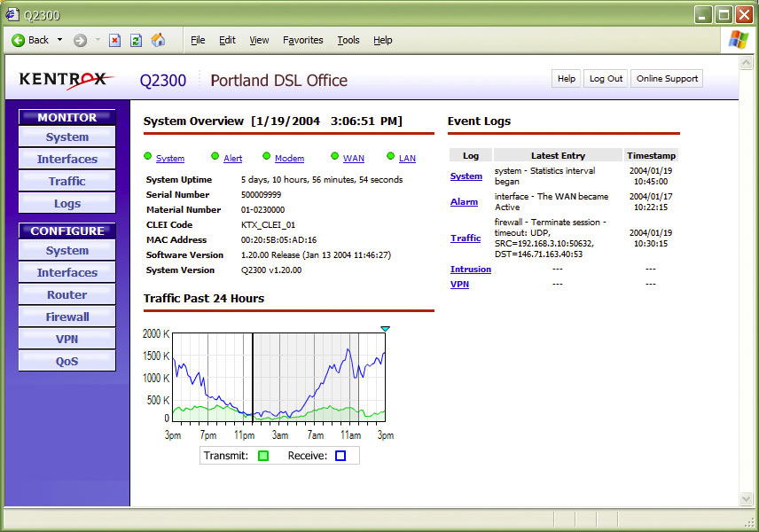The width and height of the screenshot is (759, 532).
Task: Log Out of the Q2300 interface
Action: tap(606, 78)
